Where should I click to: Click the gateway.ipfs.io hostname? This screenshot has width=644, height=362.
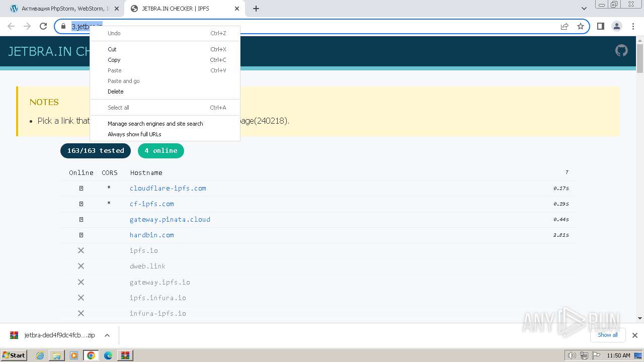pyautogui.click(x=160, y=282)
